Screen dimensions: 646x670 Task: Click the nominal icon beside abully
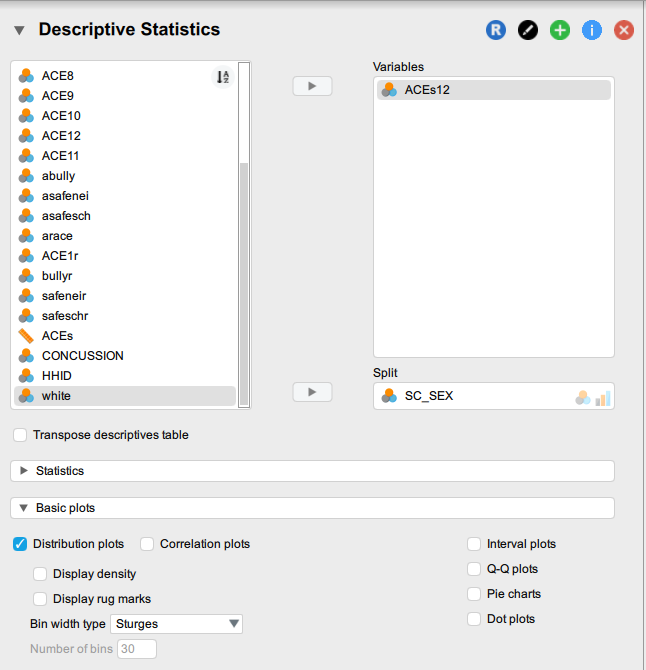(26, 176)
